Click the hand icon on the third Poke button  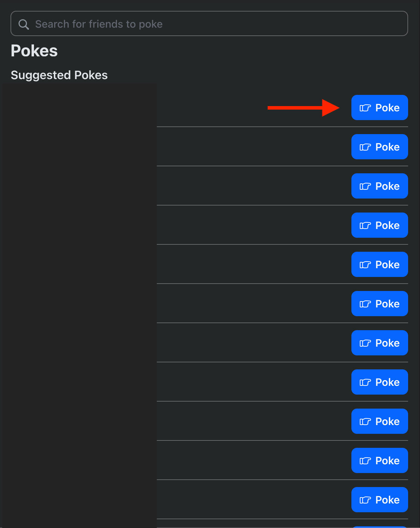[365, 186]
